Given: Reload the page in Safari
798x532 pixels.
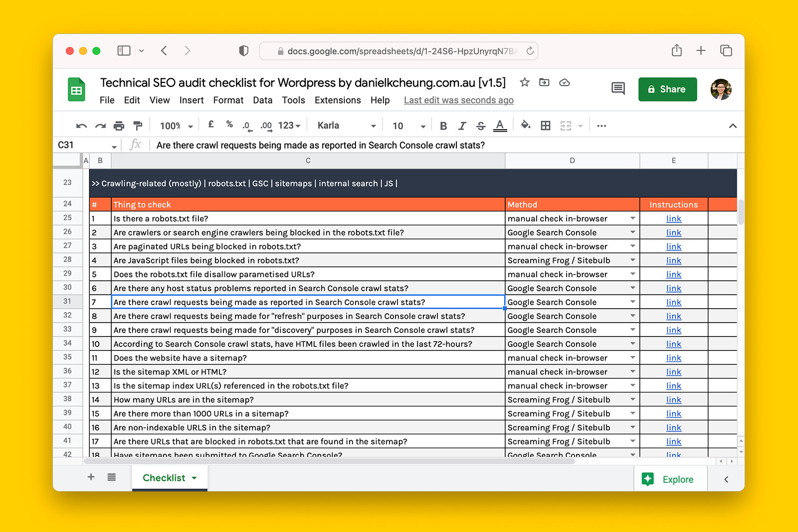Looking at the screenshot, I should click(x=530, y=51).
